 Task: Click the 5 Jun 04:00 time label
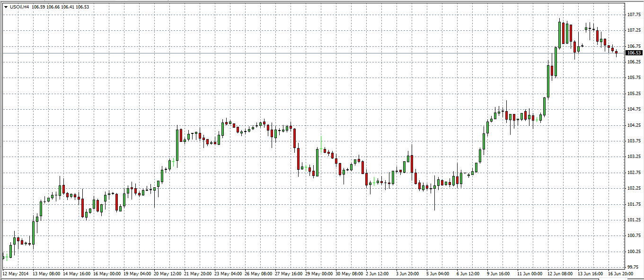coord(439,273)
